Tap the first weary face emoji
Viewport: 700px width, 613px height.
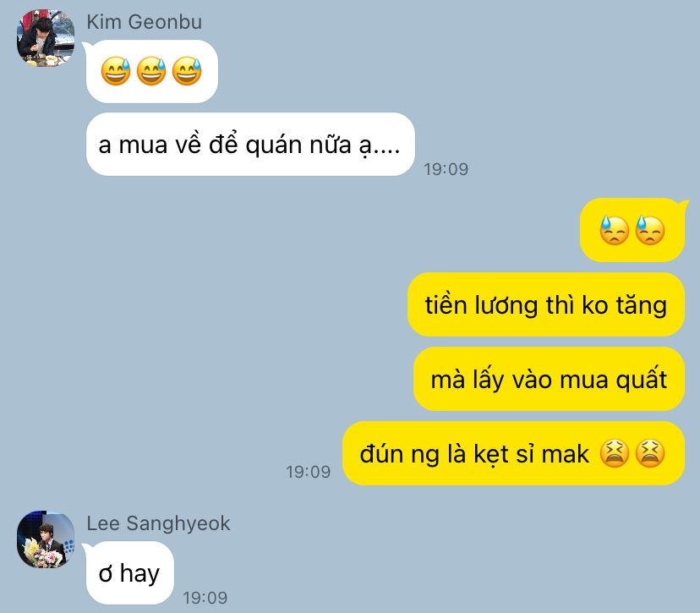point(615,453)
